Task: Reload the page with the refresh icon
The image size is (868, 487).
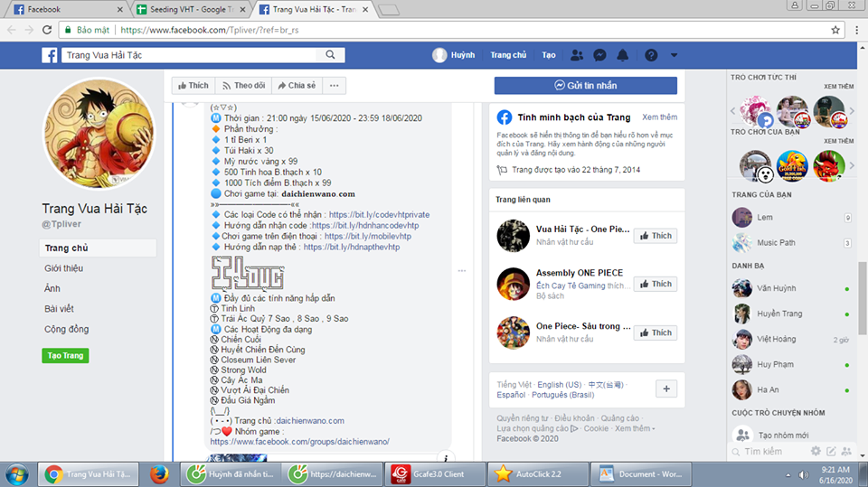Action: click(x=47, y=30)
